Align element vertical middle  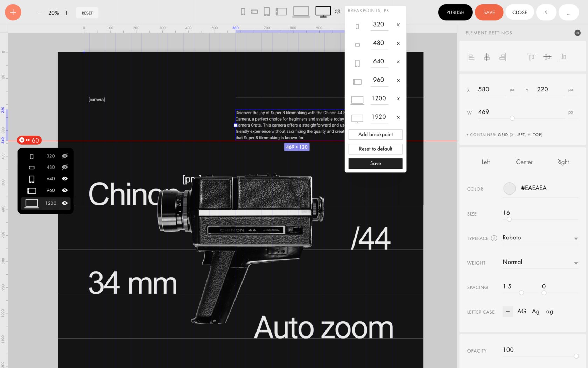(547, 57)
